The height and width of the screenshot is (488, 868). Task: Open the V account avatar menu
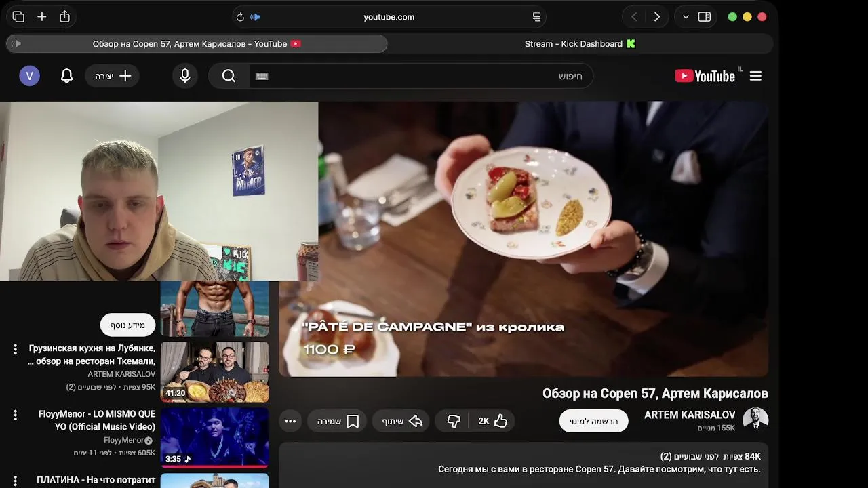pyautogui.click(x=29, y=76)
